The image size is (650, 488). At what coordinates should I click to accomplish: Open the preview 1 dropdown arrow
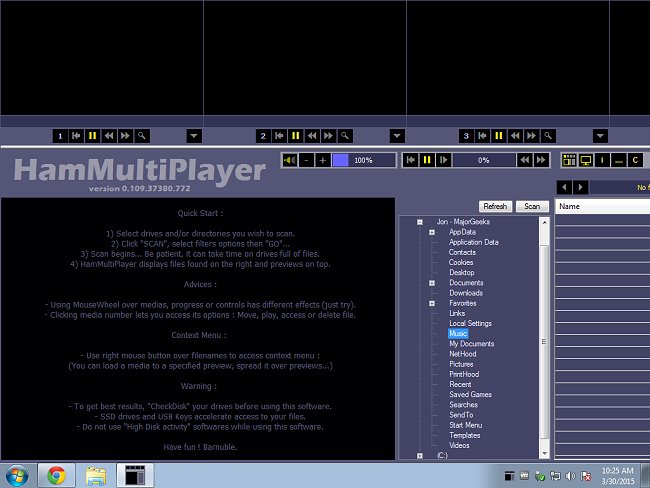(x=194, y=136)
